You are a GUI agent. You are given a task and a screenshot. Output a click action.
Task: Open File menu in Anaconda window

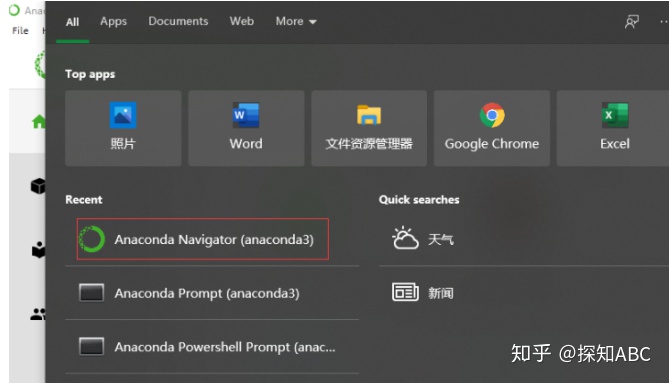20,31
